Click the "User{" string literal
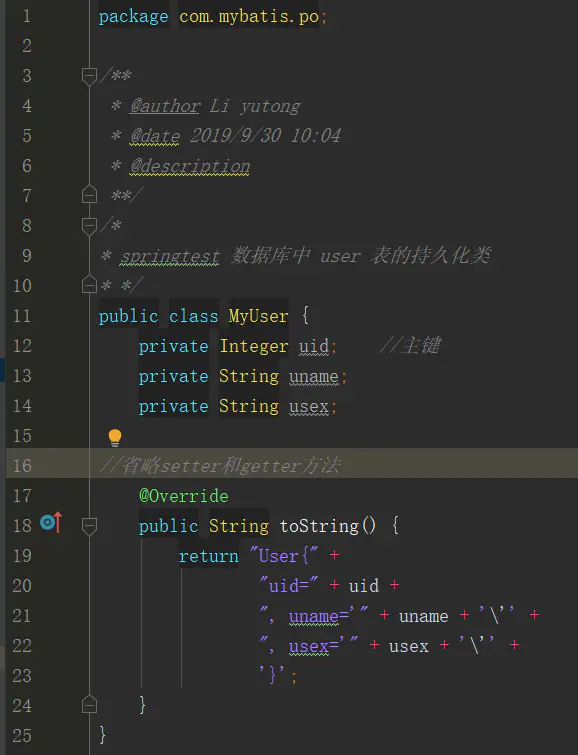The height and width of the screenshot is (755, 578). point(284,556)
